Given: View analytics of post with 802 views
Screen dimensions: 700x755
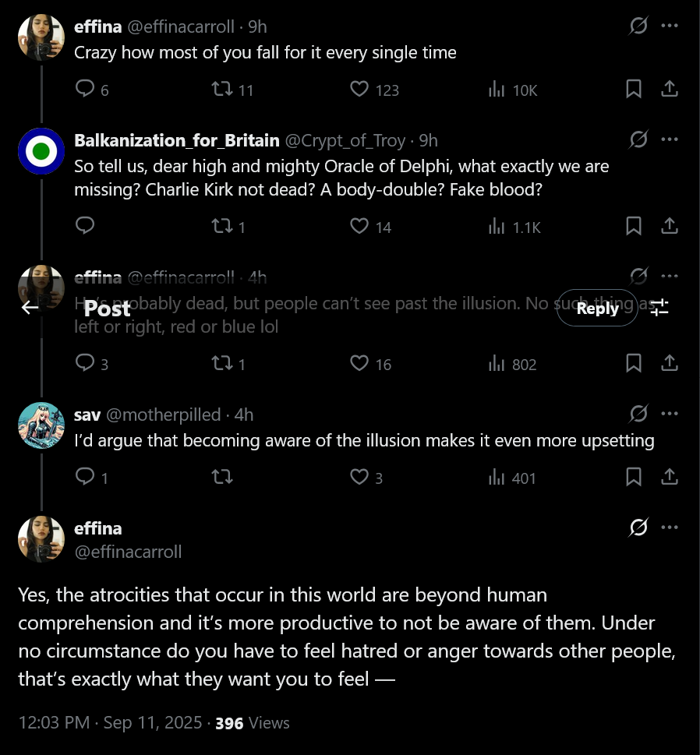Looking at the screenshot, I should [512, 364].
